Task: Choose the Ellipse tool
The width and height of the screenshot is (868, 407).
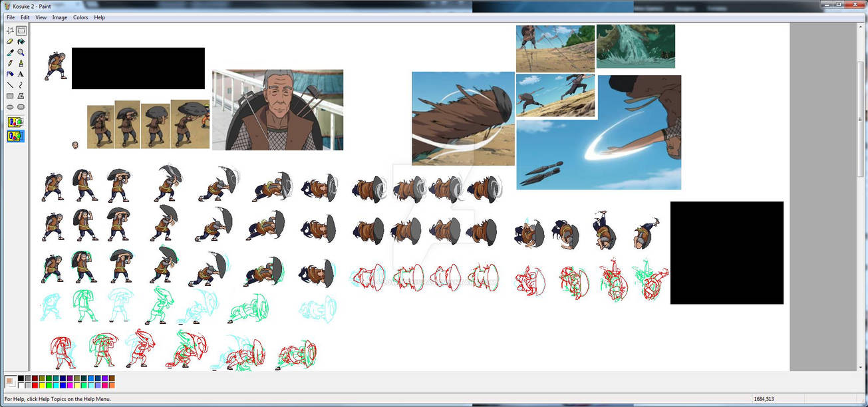Action: pos(10,106)
